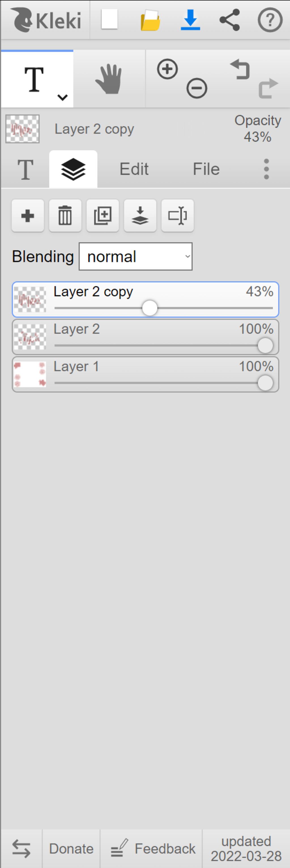The height and width of the screenshot is (868, 290).
Task: Click Layer 2 opacity slider handle
Action: 265,346
